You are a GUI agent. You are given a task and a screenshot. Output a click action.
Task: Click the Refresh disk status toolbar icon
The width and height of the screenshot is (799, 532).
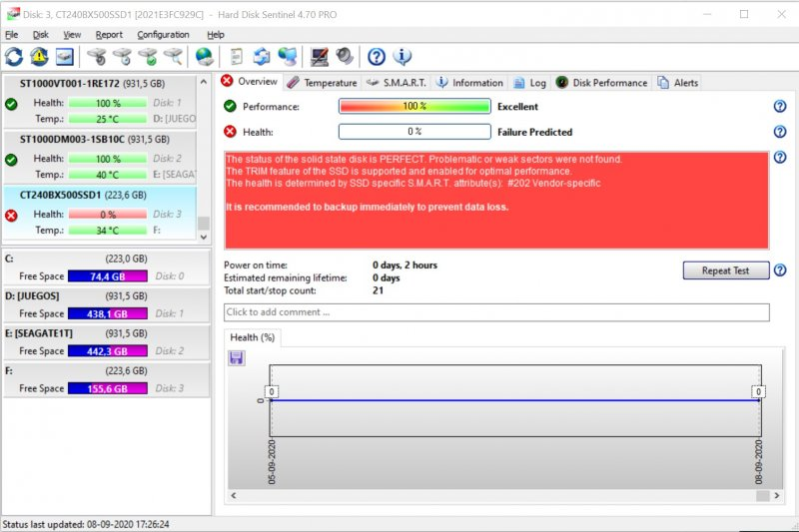[x=14, y=56]
